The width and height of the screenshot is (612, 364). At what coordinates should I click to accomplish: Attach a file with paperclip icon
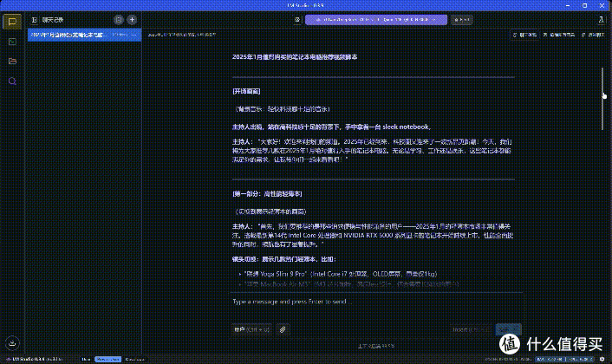pos(283,329)
